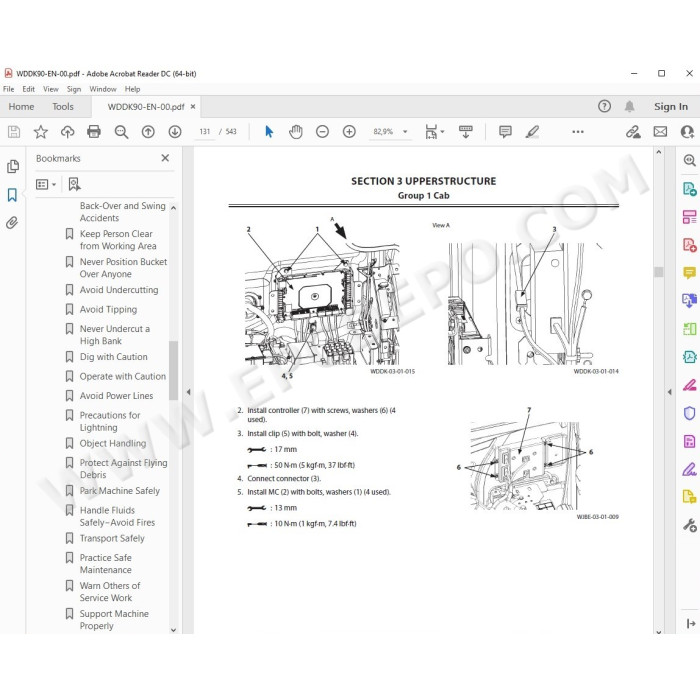
Task: Close the Bookmarks panel
Action: (x=165, y=158)
